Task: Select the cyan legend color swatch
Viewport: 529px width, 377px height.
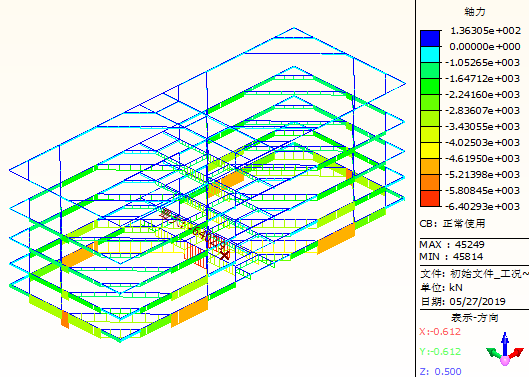Action: click(x=430, y=54)
